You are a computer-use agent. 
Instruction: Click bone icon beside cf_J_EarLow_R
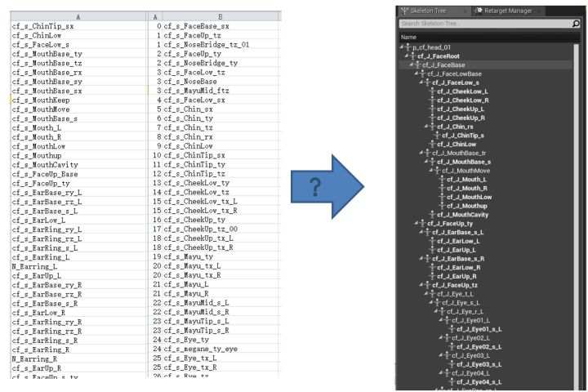tap(432, 268)
